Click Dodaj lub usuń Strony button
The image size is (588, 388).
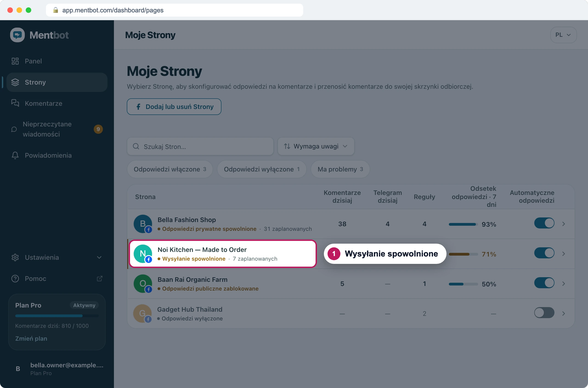tap(174, 107)
